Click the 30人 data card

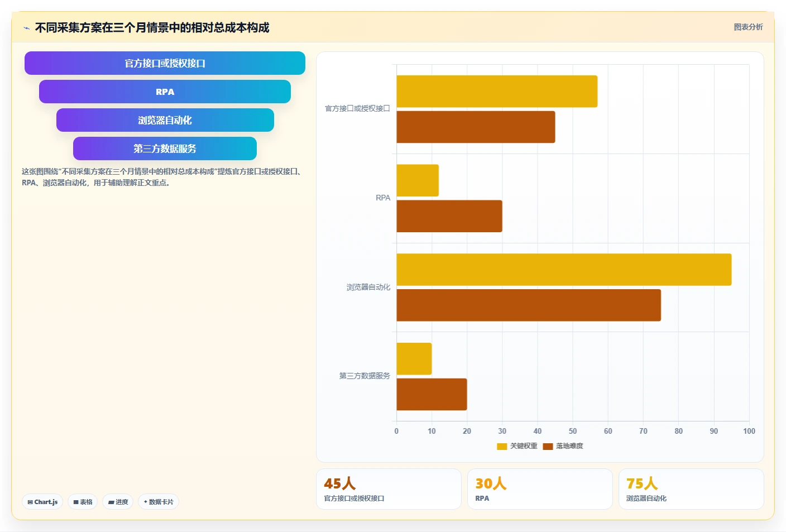pos(540,489)
